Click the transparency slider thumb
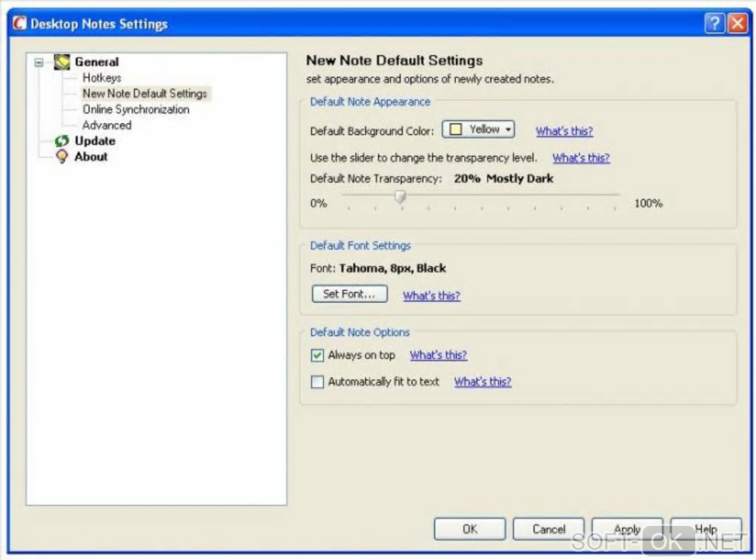The width and height of the screenshot is (756, 560). tap(400, 197)
